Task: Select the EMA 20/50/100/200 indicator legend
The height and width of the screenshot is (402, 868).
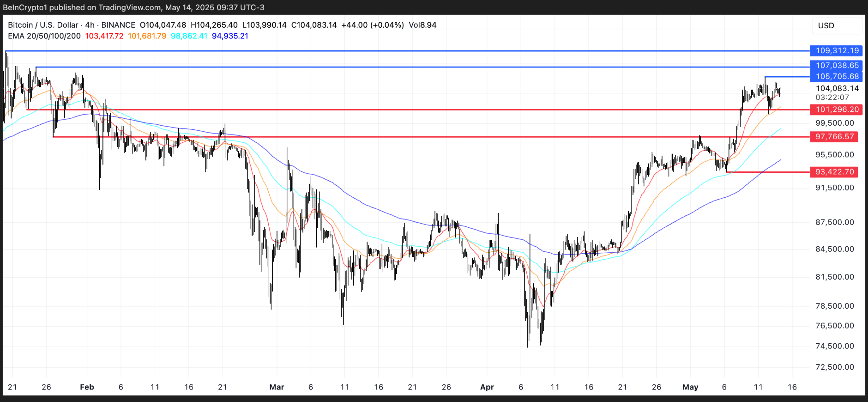Action: [44, 36]
